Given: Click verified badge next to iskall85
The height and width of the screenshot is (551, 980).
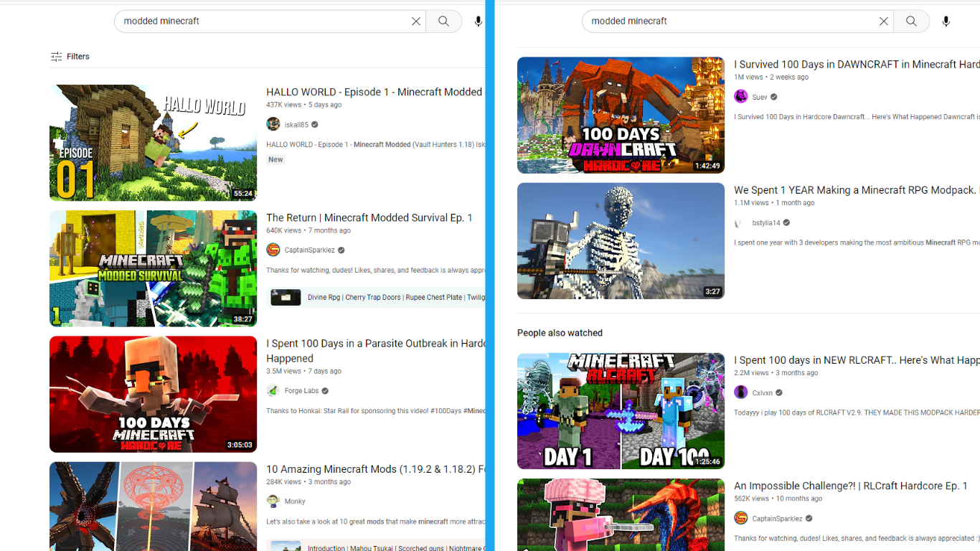Looking at the screenshot, I should click(x=315, y=125).
